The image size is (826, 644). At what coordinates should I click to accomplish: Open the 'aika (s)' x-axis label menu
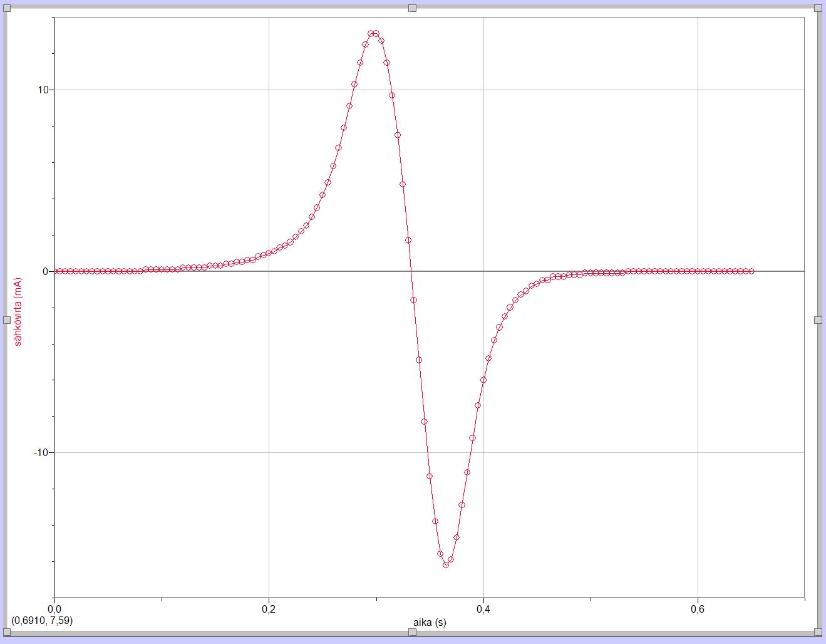coord(430,623)
